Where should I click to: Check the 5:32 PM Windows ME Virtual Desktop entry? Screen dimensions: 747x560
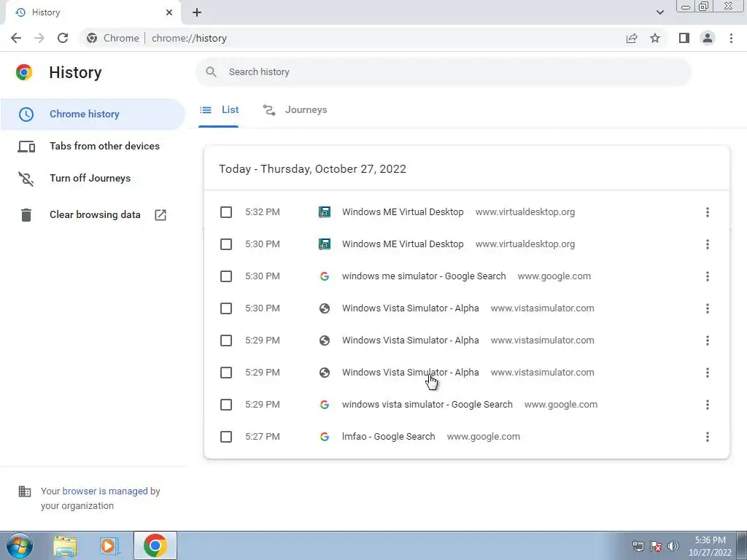click(x=226, y=212)
